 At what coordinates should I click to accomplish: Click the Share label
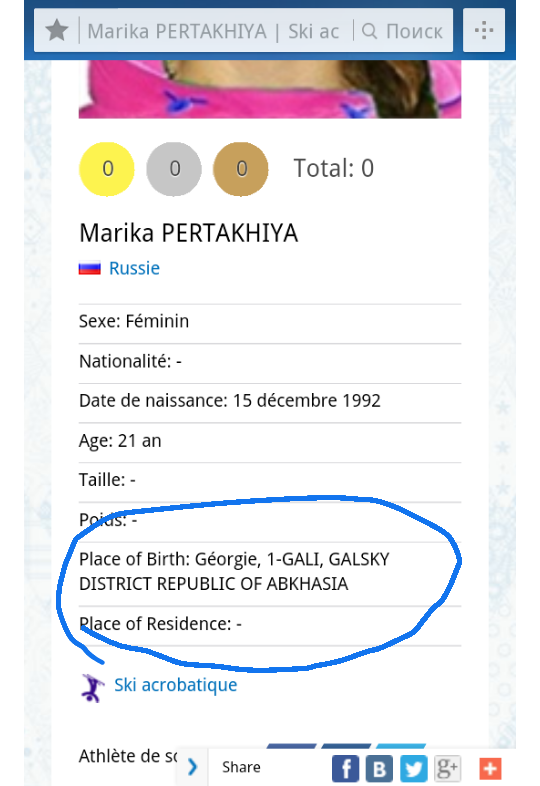[x=241, y=767]
